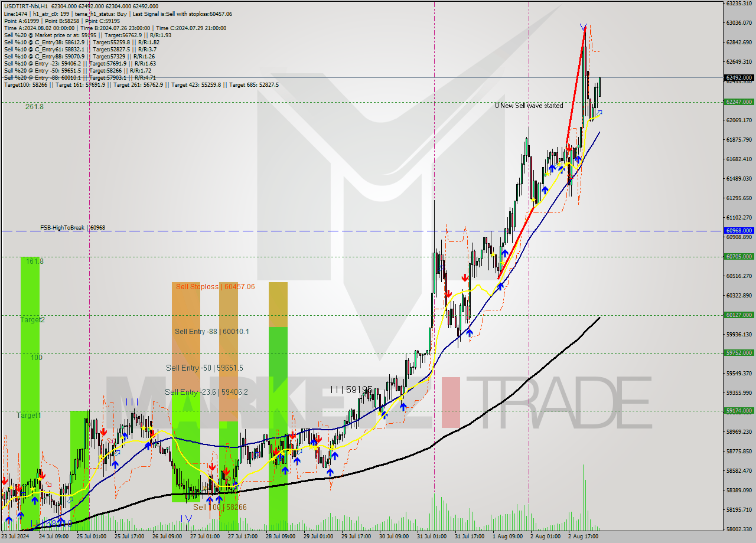This screenshot has height=543, width=756.
Task: Select the green 59752.000 level tag
Action: 739,352
